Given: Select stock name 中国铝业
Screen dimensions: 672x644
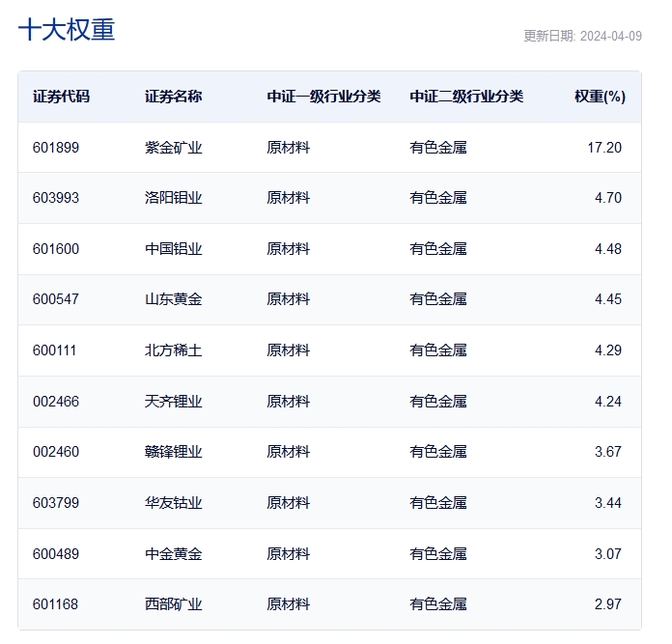Looking at the screenshot, I should 173,249.
